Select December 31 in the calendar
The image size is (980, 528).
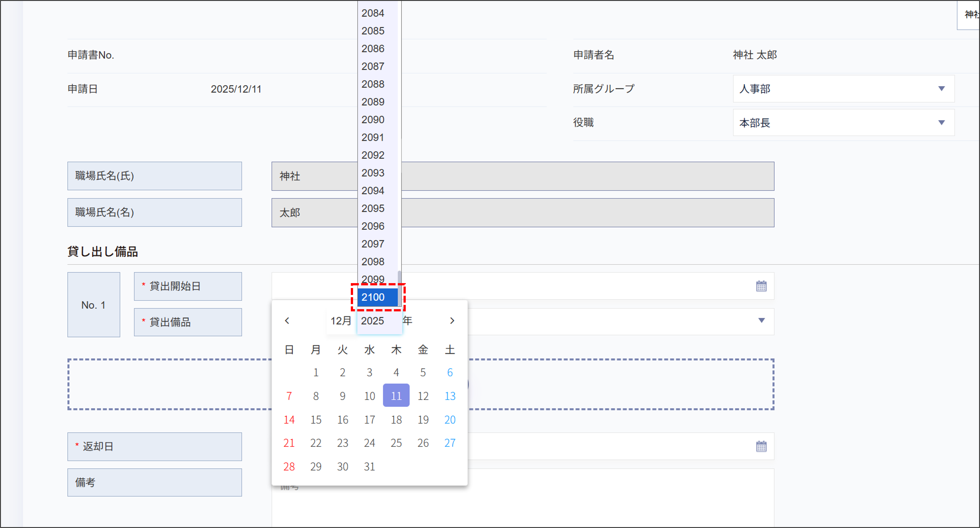369,466
